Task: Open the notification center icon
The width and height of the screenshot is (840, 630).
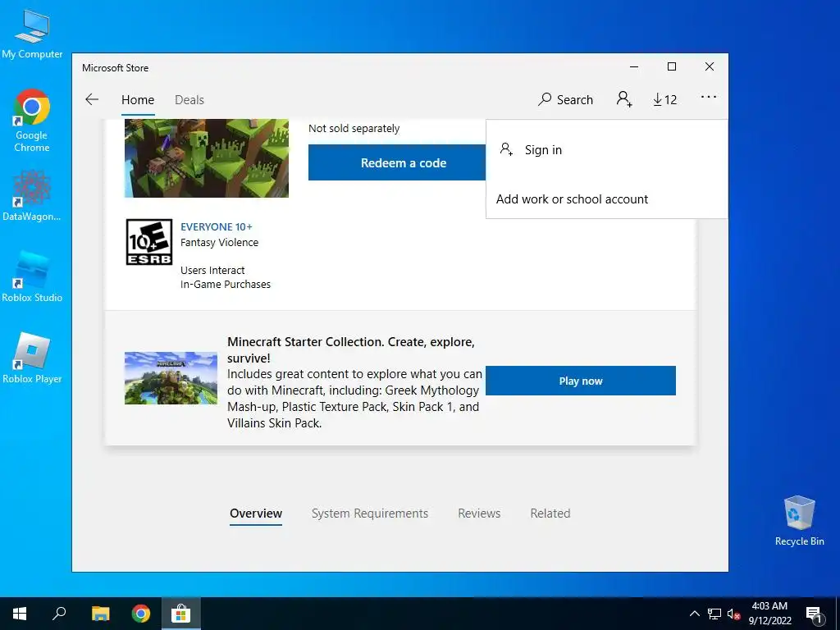Action: click(x=814, y=614)
